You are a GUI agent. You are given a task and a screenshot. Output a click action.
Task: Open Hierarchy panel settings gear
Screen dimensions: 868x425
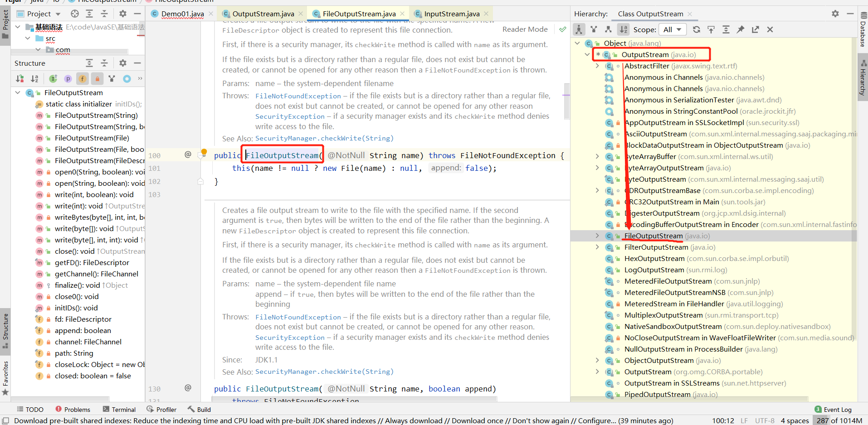(835, 14)
